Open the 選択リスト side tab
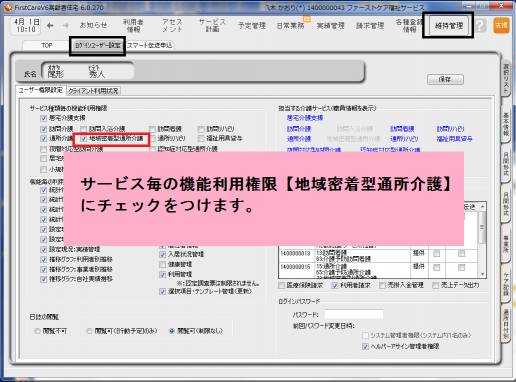The width and height of the screenshot is (516, 382). click(506, 79)
